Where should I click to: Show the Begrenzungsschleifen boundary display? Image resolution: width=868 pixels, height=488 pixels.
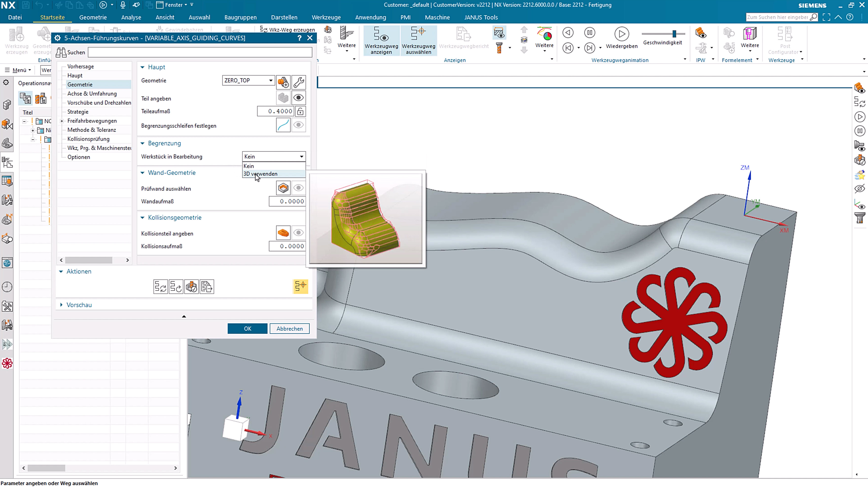pos(299,126)
